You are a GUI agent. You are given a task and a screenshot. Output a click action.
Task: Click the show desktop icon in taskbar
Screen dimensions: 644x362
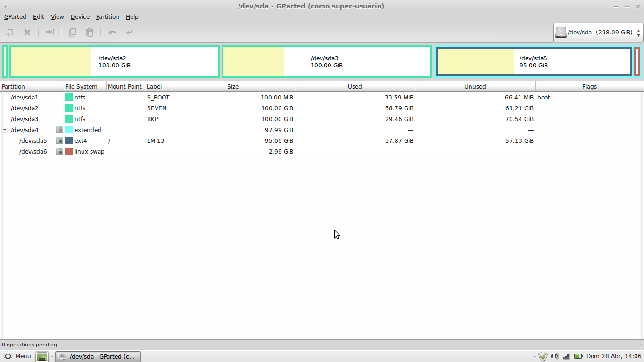click(42, 356)
